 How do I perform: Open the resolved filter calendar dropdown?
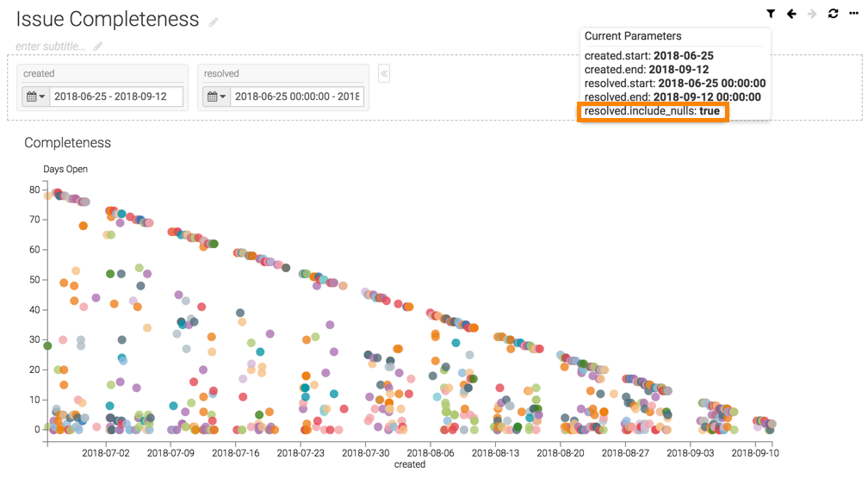[x=216, y=96]
